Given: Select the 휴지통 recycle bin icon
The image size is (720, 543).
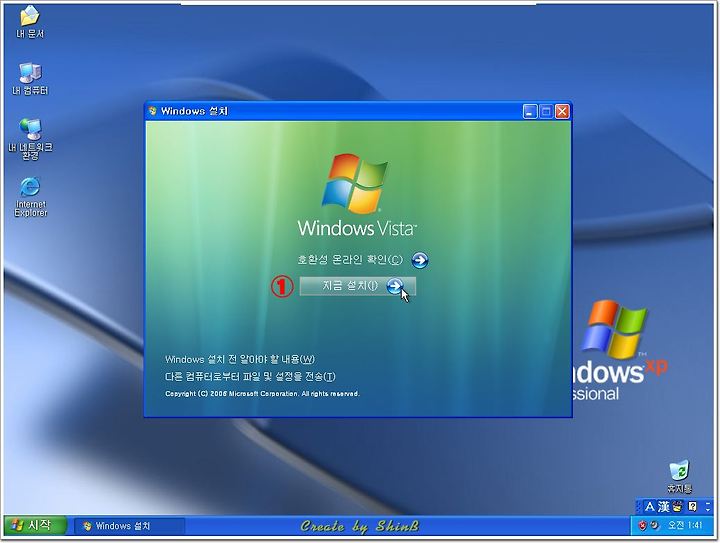Looking at the screenshot, I should pos(679,476).
